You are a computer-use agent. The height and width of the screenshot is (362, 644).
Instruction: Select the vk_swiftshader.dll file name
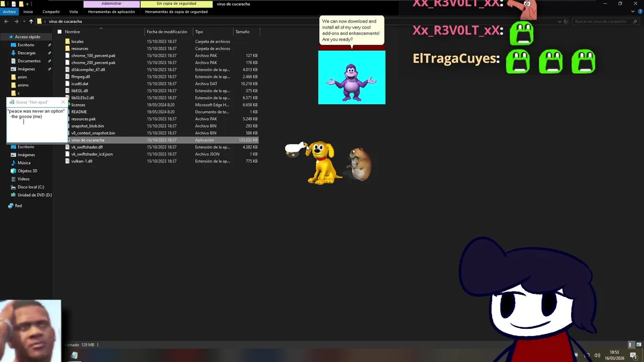tap(87, 147)
